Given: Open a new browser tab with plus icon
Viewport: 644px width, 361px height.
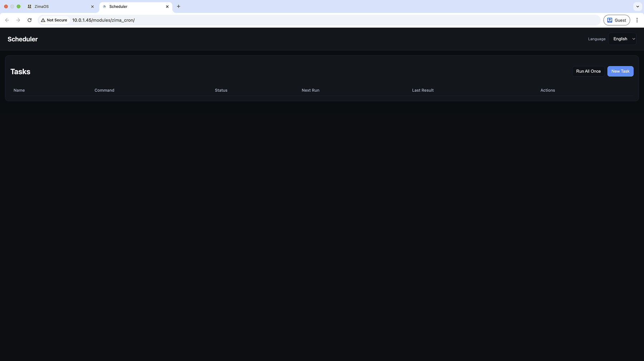Looking at the screenshot, I should pos(179,6).
